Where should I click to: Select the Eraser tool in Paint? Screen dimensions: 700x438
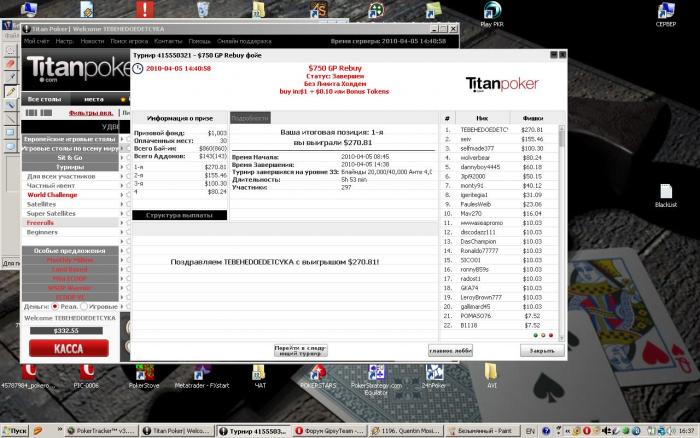(x=10, y=63)
